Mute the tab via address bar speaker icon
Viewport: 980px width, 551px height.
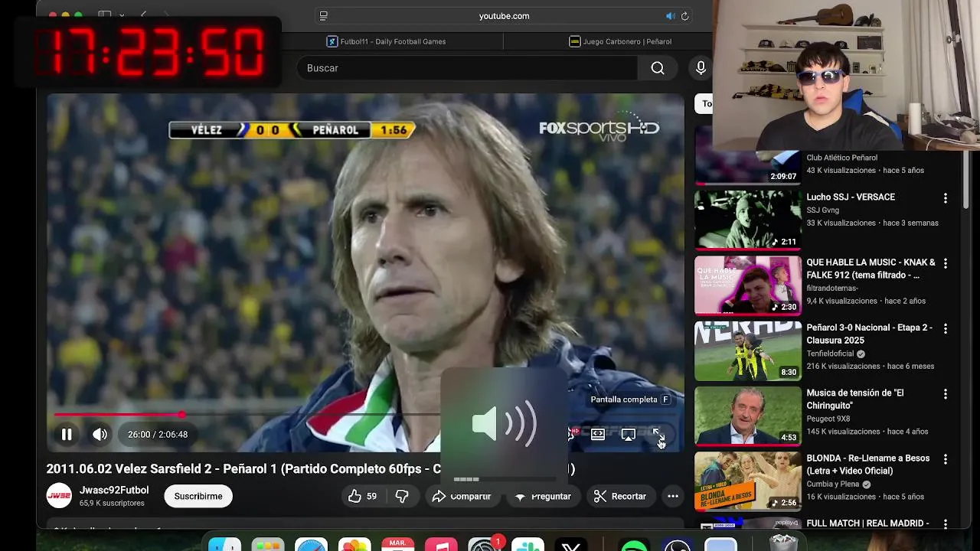[670, 16]
